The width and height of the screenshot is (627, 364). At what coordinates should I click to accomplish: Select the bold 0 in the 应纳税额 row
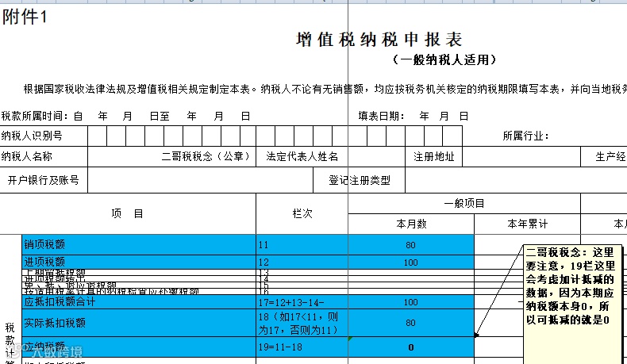coord(411,347)
